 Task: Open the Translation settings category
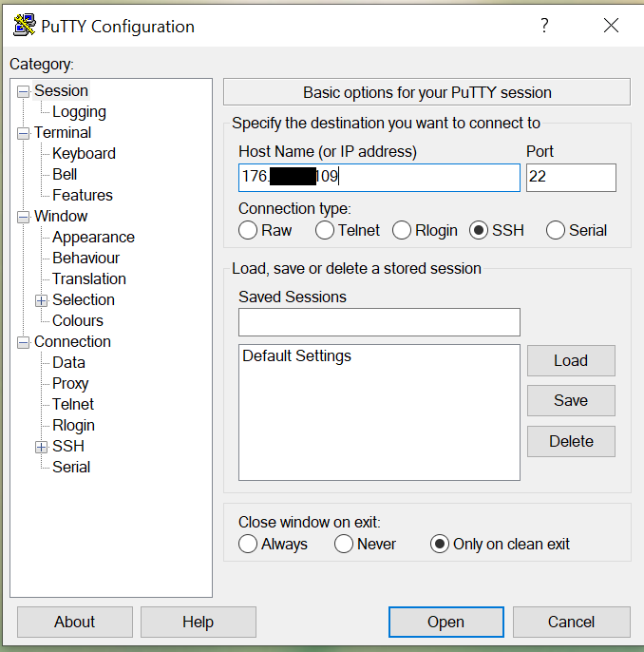pos(89,279)
